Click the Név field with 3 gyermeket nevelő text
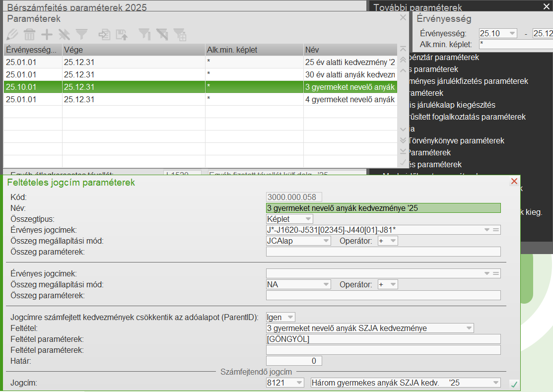Screen dimensions: 553x392 point(383,208)
